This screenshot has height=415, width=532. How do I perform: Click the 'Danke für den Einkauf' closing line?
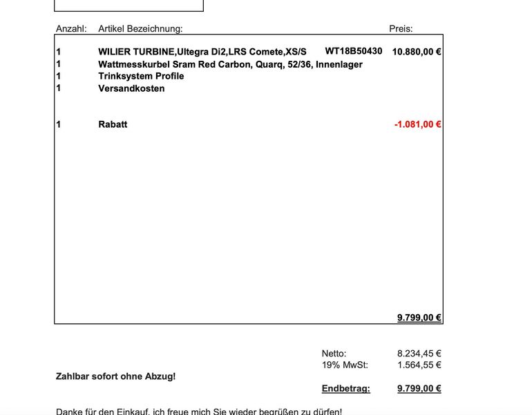199,412
